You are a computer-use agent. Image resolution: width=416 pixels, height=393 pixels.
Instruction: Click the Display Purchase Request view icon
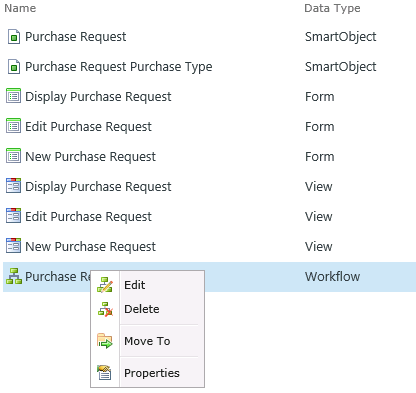click(13, 186)
